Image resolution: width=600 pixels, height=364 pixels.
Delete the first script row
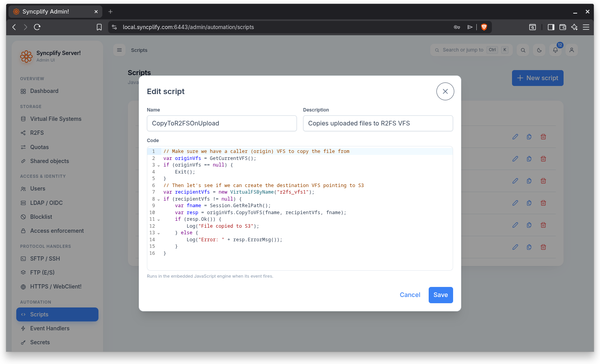point(543,137)
